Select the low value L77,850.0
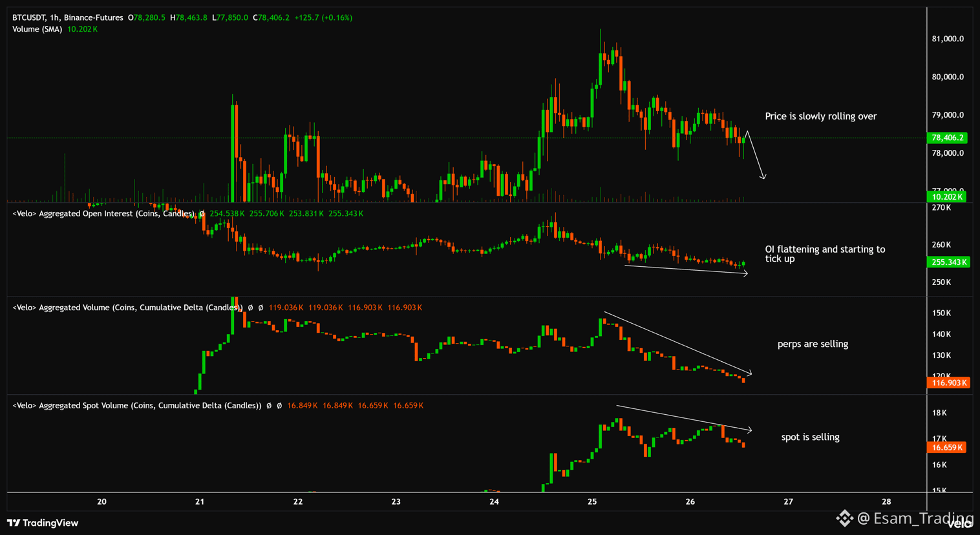Image resolution: width=980 pixels, height=535 pixels. point(230,17)
